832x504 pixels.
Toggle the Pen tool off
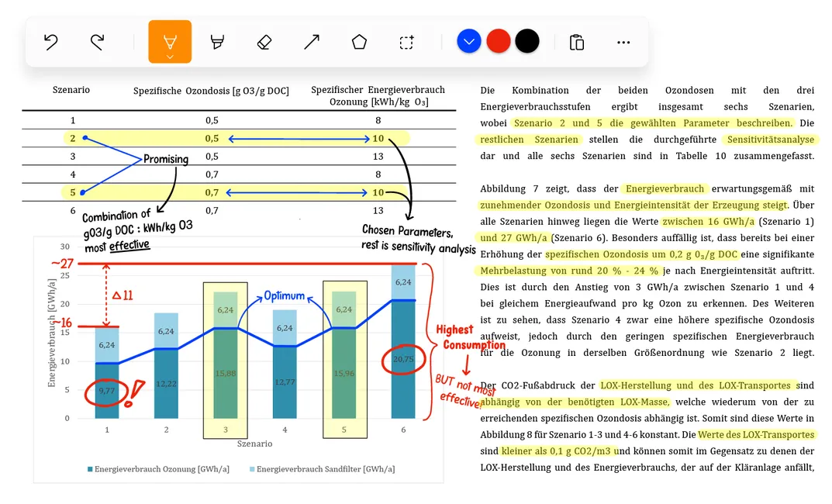pos(169,37)
